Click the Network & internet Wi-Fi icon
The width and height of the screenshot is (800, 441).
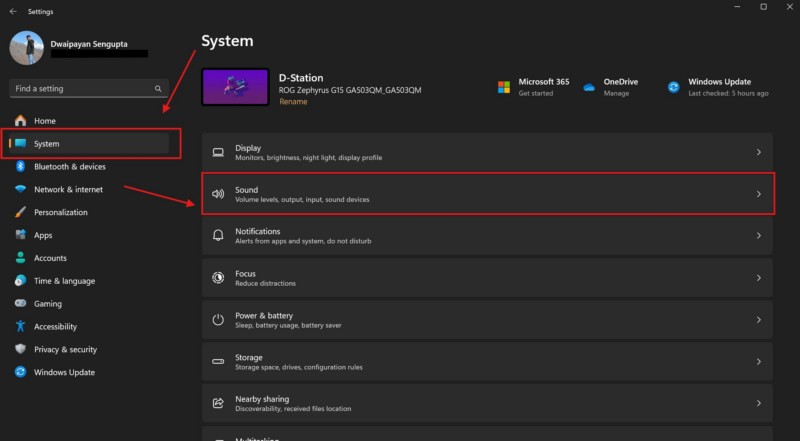point(20,190)
